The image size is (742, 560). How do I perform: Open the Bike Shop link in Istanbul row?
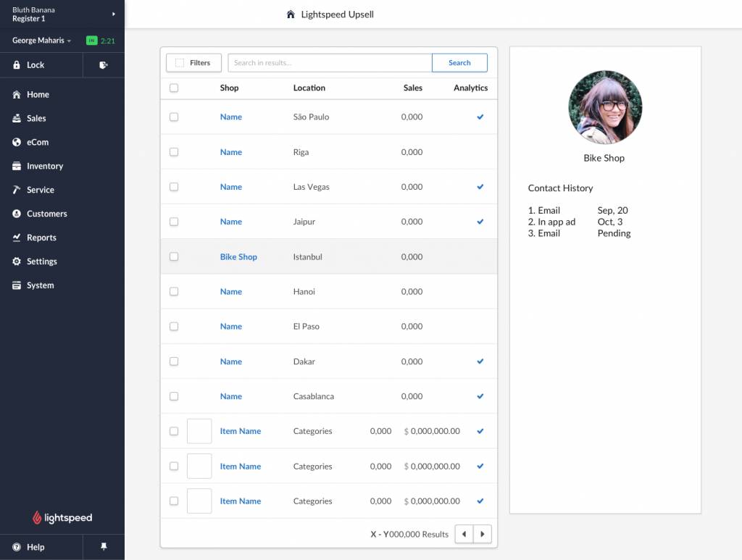click(238, 257)
